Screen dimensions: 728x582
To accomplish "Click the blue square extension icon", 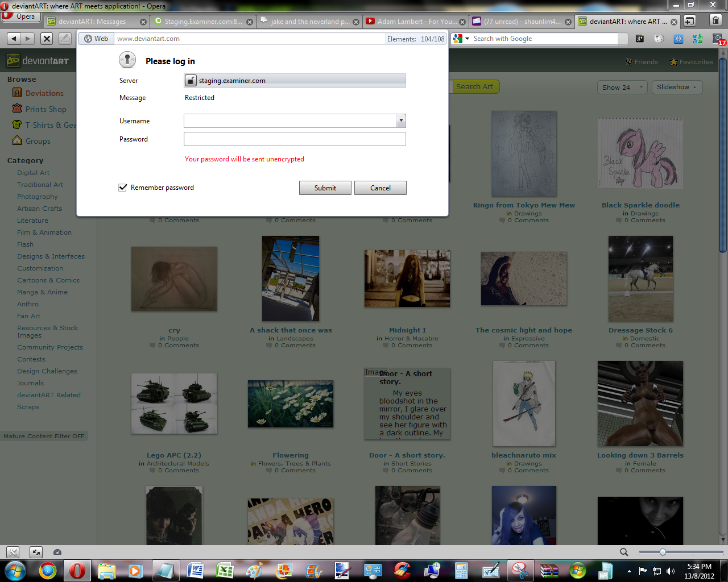I will pos(679,39).
